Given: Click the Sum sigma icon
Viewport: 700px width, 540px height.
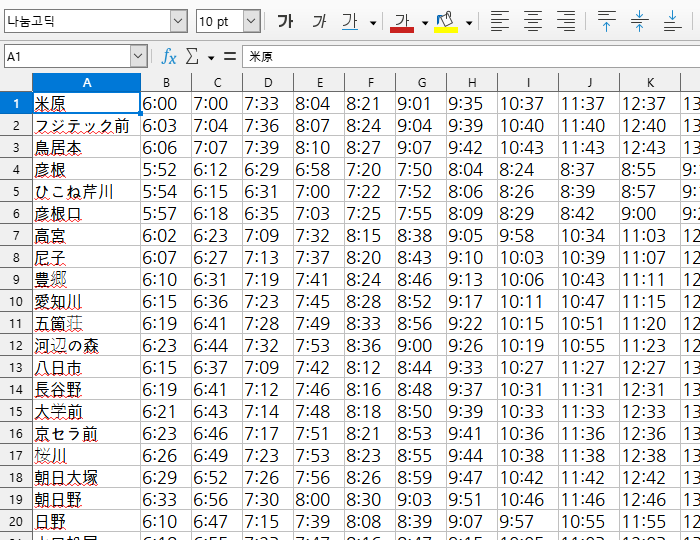Looking at the screenshot, I should point(192,57).
